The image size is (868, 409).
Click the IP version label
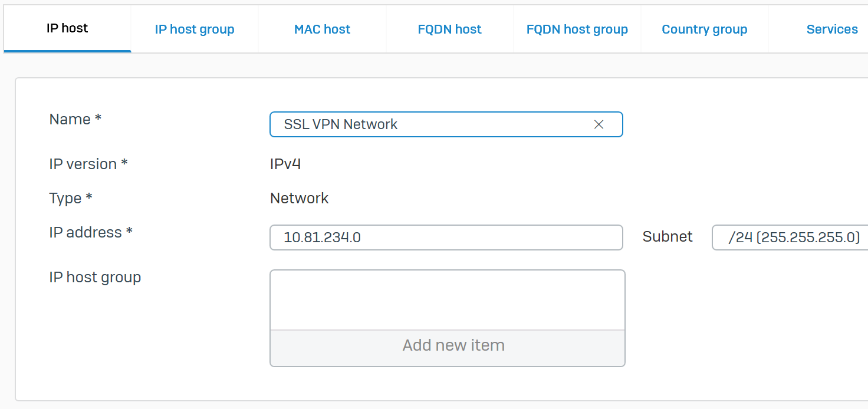88,164
